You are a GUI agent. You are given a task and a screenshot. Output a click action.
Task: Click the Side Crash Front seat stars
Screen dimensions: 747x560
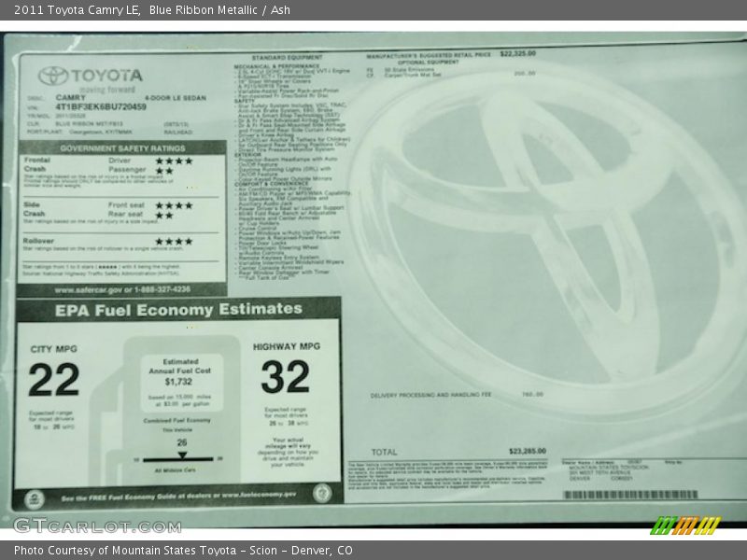pyautogui.click(x=174, y=204)
